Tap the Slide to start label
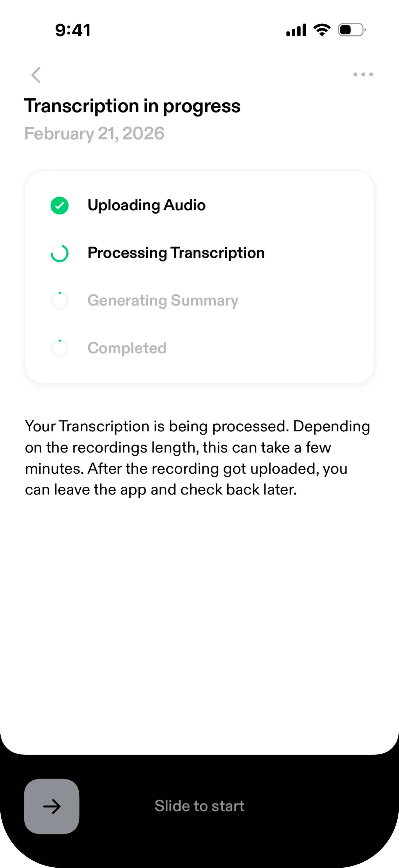The image size is (399, 868). pyautogui.click(x=199, y=806)
